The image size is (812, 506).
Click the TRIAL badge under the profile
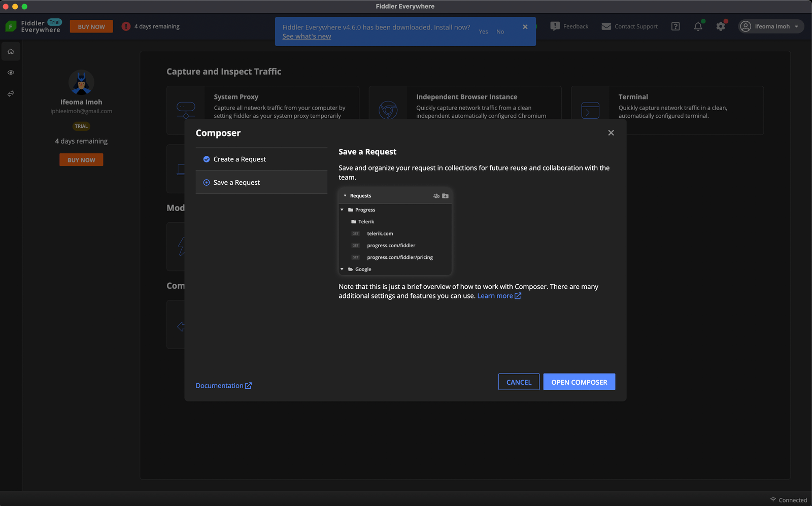pyautogui.click(x=81, y=126)
